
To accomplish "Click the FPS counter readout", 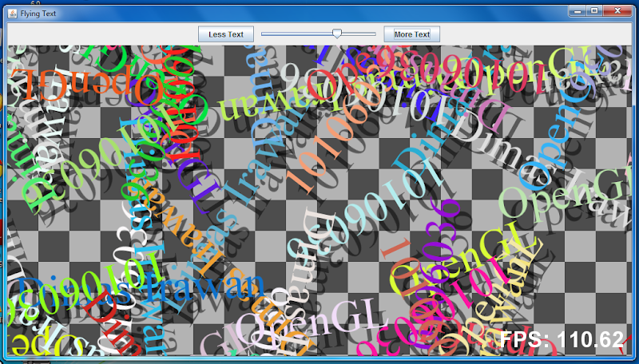I will [562, 338].
